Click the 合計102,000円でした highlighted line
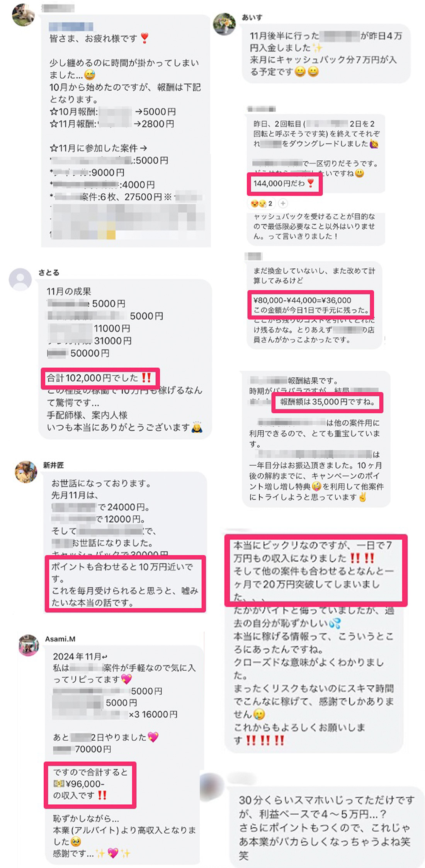The width and height of the screenshot is (425, 868). point(100,378)
